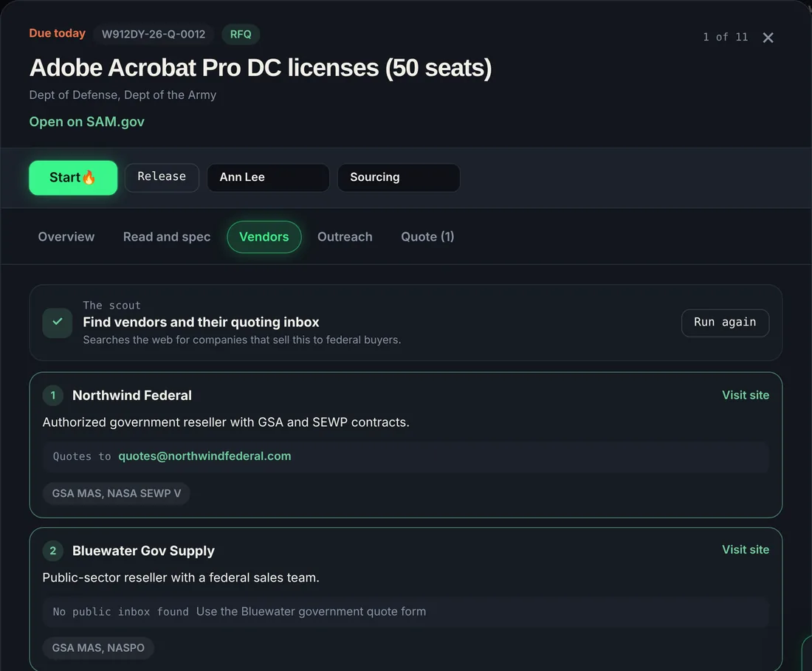Click the GSA MAS, NASPO tag
The image size is (812, 671).
tap(98, 647)
